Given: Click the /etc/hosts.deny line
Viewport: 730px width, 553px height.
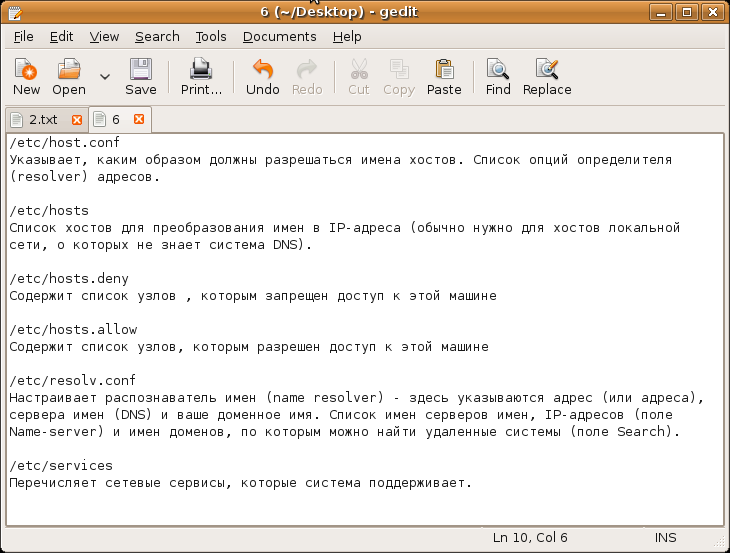Looking at the screenshot, I should pos(69,278).
